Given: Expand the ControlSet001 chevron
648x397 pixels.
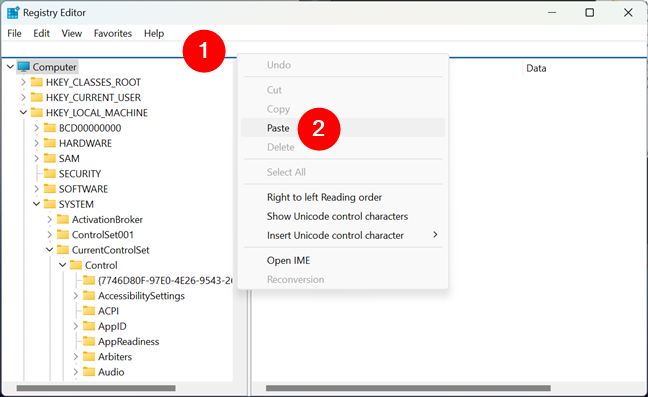Looking at the screenshot, I should (50, 235).
